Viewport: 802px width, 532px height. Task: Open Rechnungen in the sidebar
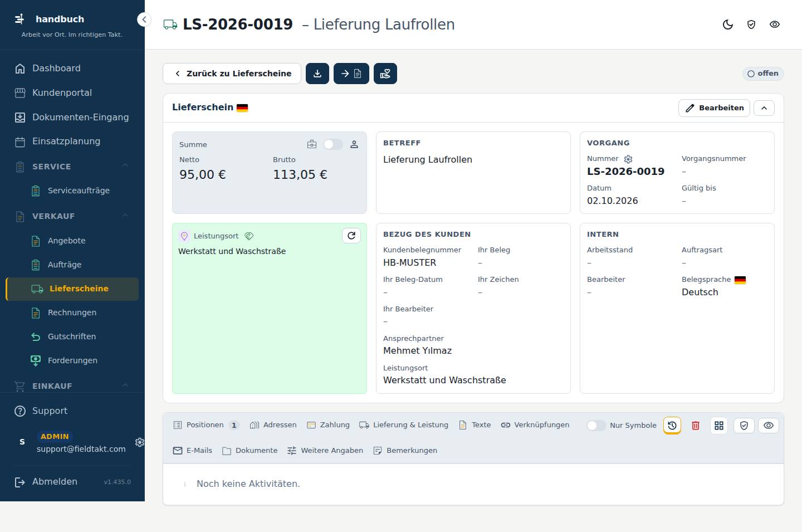point(72,313)
